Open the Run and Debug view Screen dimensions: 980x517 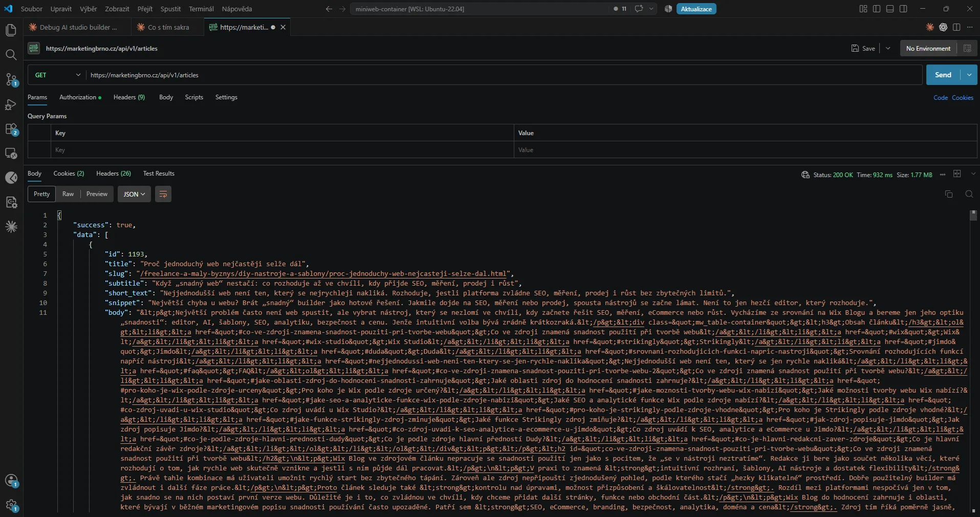click(x=11, y=104)
